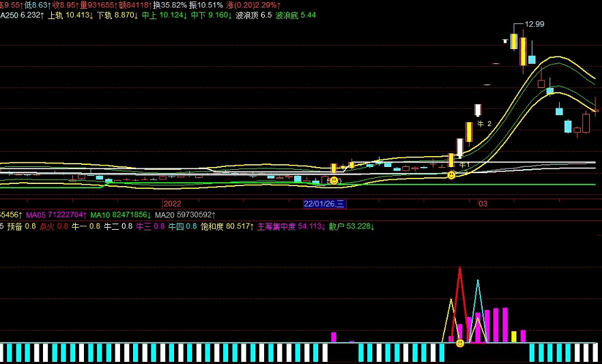Select the 预备 0.8 indicator label
Viewport: 602px width, 364px height.
pyautogui.click(x=22, y=226)
